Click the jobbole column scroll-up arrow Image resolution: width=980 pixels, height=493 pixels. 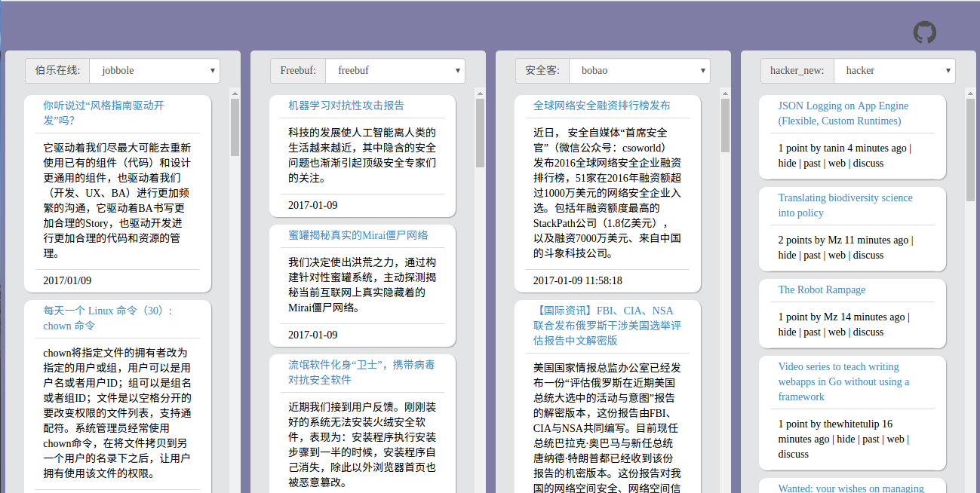pyautogui.click(x=235, y=93)
